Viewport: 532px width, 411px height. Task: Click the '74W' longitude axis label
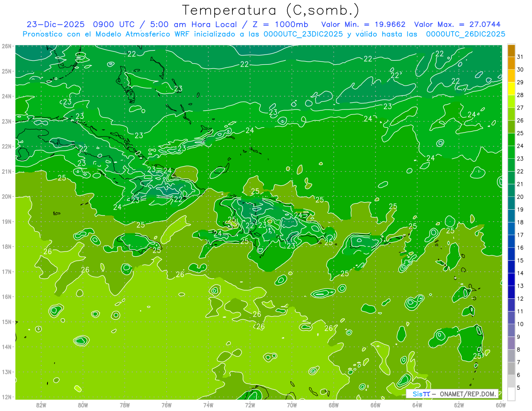pyautogui.click(x=208, y=405)
